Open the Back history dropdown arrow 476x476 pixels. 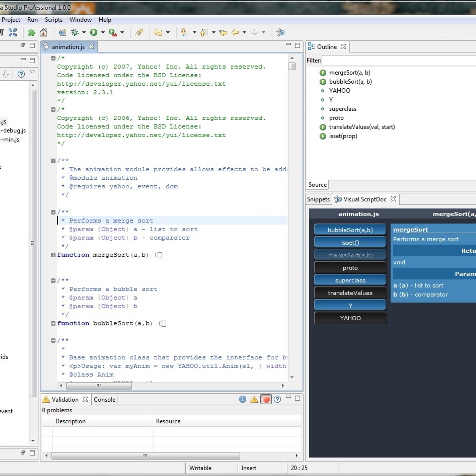[244, 32]
